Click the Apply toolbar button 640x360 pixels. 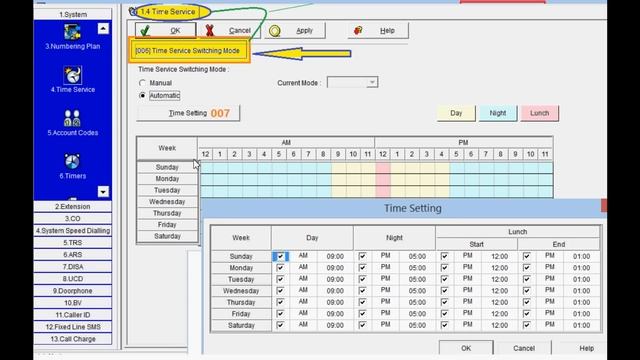click(295, 31)
